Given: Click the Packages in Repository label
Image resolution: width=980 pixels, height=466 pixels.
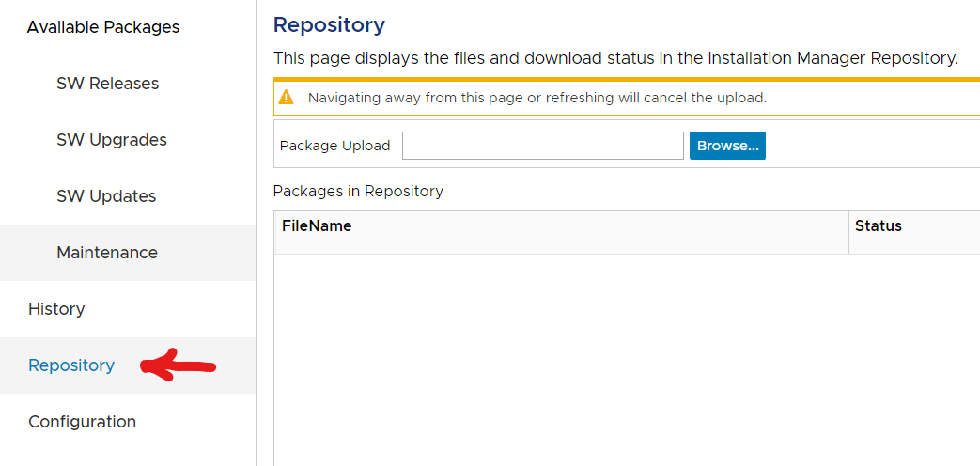Looking at the screenshot, I should tap(358, 191).
